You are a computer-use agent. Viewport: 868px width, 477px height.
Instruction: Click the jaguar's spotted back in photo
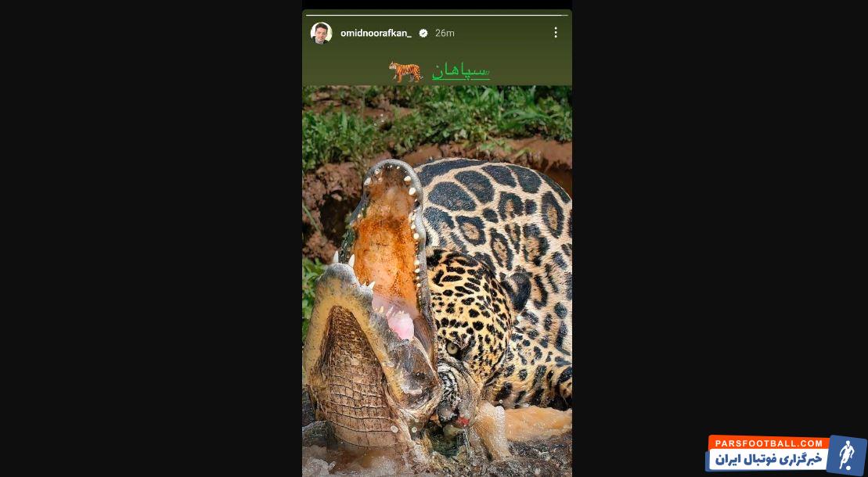509,203
